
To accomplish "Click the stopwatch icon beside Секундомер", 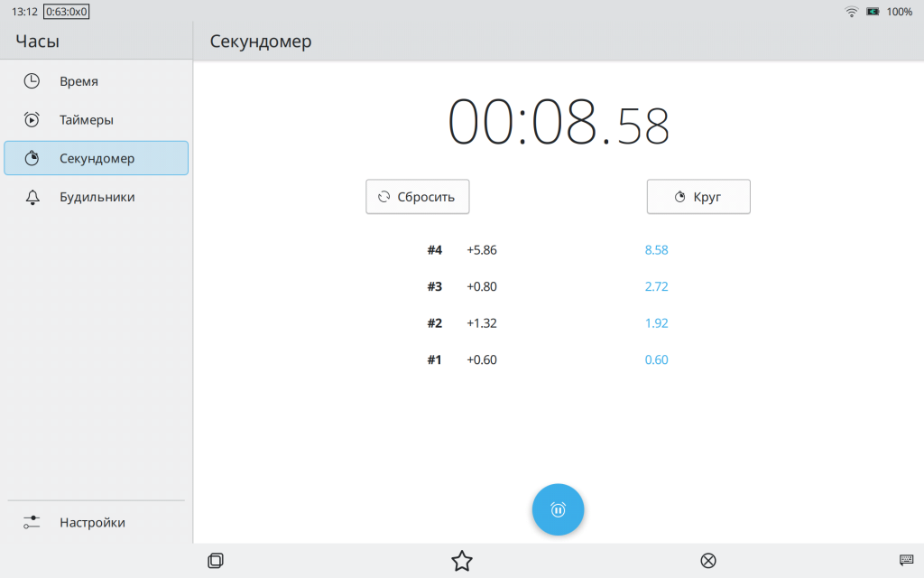I will pyautogui.click(x=32, y=158).
